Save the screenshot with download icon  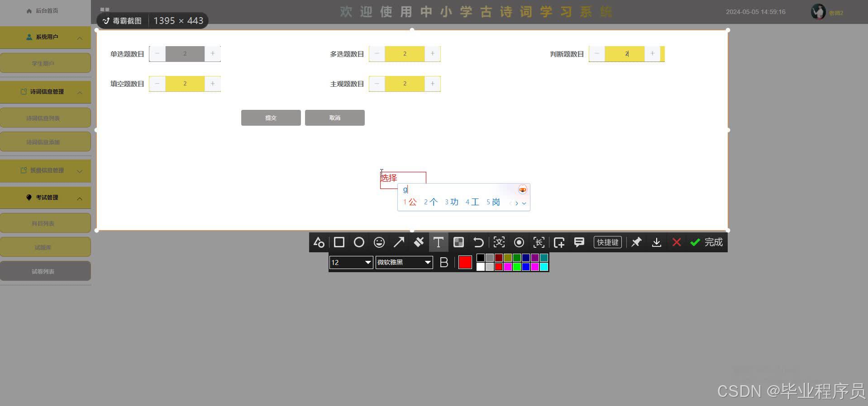(x=656, y=242)
